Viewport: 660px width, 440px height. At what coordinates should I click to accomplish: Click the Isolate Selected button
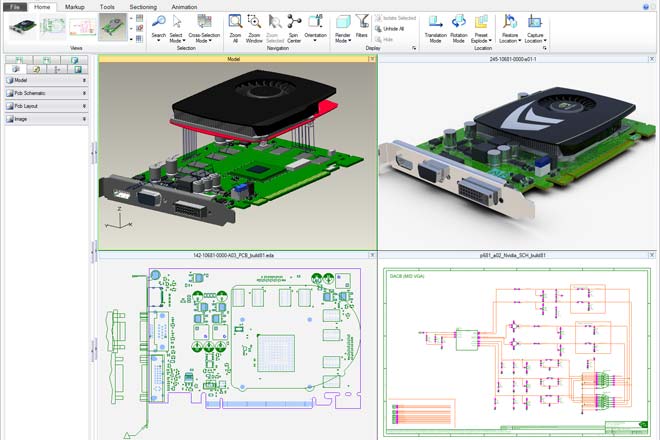point(395,18)
